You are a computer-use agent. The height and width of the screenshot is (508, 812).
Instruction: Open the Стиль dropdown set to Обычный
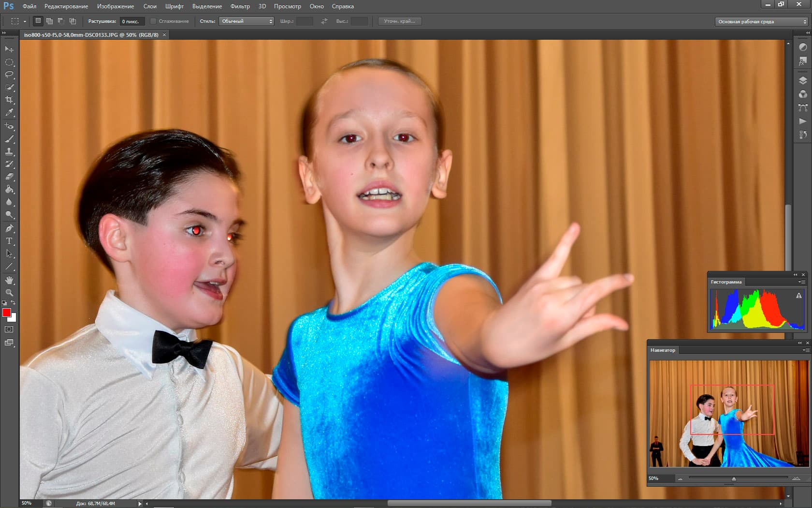tap(246, 21)
